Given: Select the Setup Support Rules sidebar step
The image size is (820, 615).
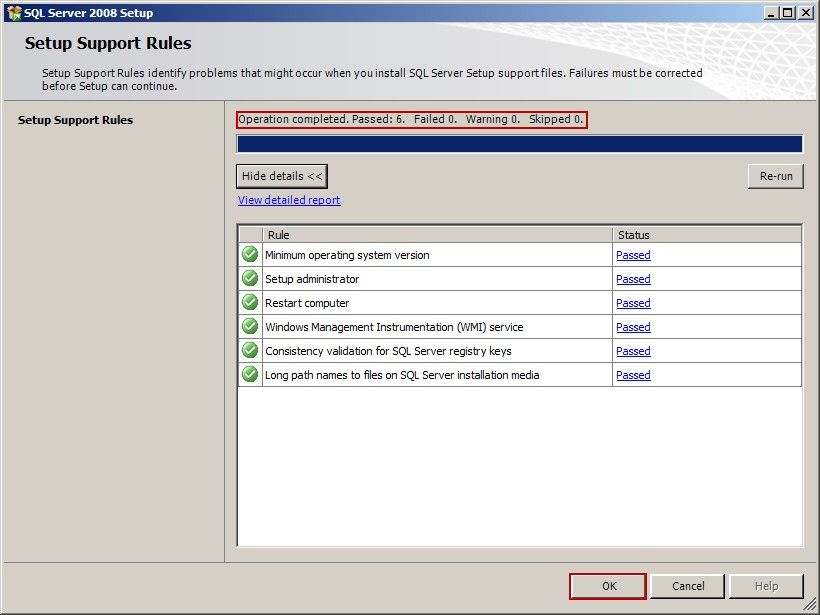Looking at the screenshot, I should (x=75, y=120).
